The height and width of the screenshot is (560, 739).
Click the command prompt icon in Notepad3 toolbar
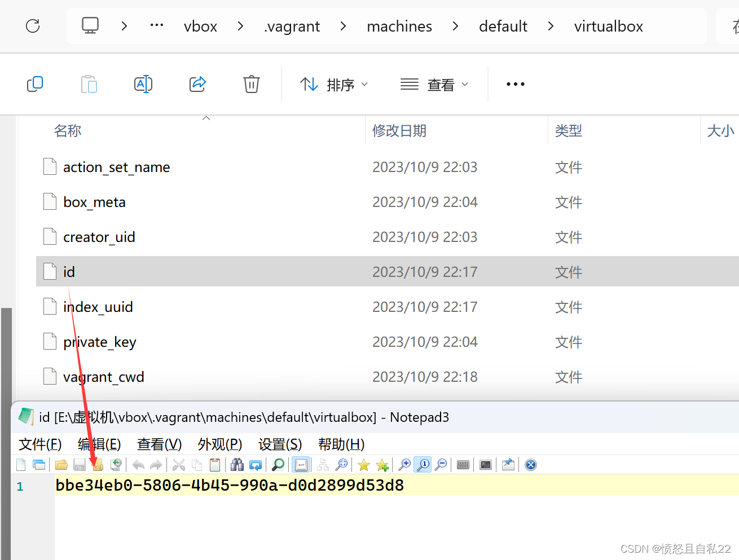pos(485,465)
